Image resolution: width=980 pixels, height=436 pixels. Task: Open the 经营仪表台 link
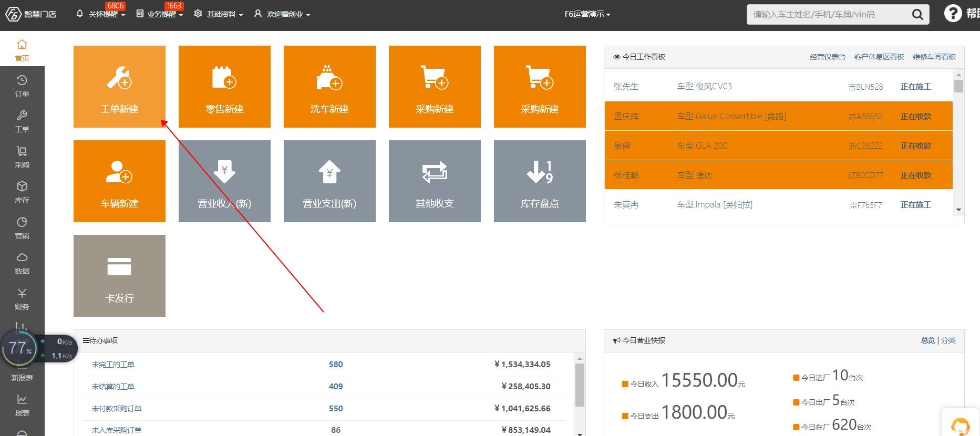pyautogui.click(x=828, y=57)
